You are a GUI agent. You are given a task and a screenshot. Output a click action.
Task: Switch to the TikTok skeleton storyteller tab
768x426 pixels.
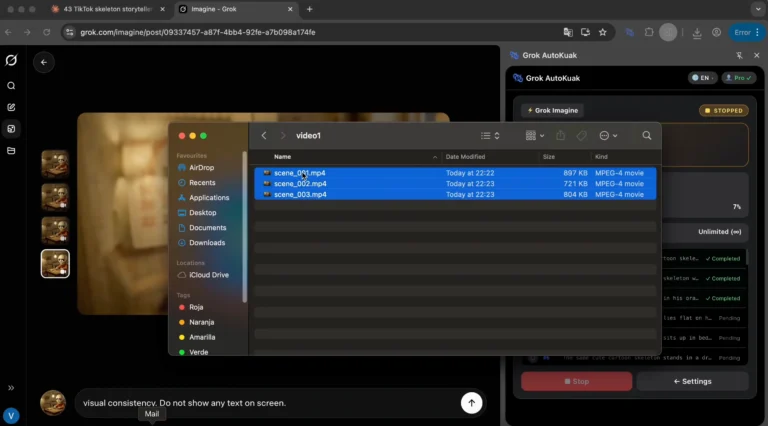(x=108, y=9)
